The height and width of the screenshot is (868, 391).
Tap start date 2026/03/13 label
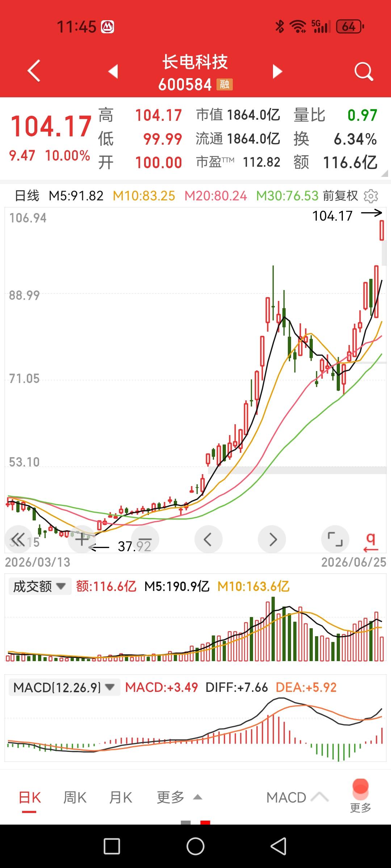tap(38, 562)
